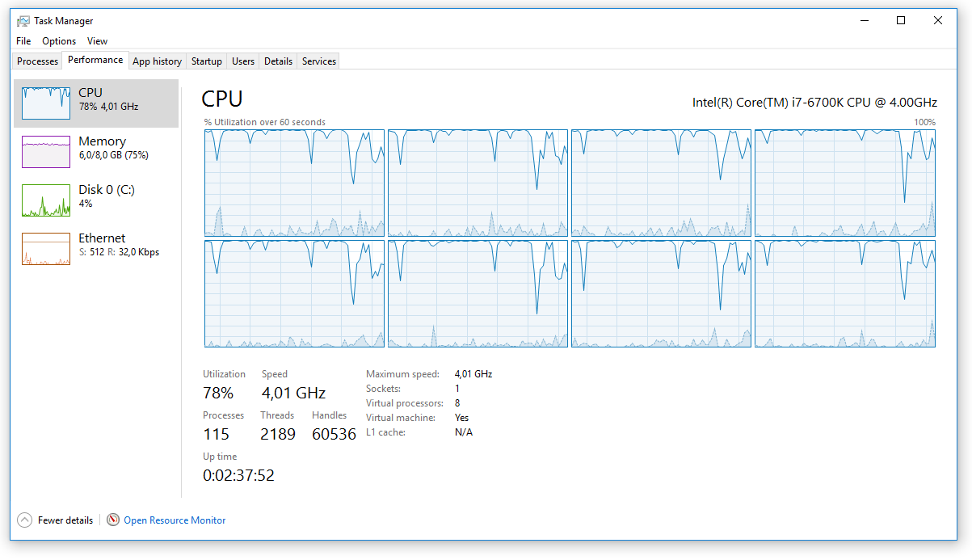Image resolution: width=972 pixels, height=560 pixels.
Task: Click the Sockets value 1
Action: pyautogui.click(x=457, y=389)
